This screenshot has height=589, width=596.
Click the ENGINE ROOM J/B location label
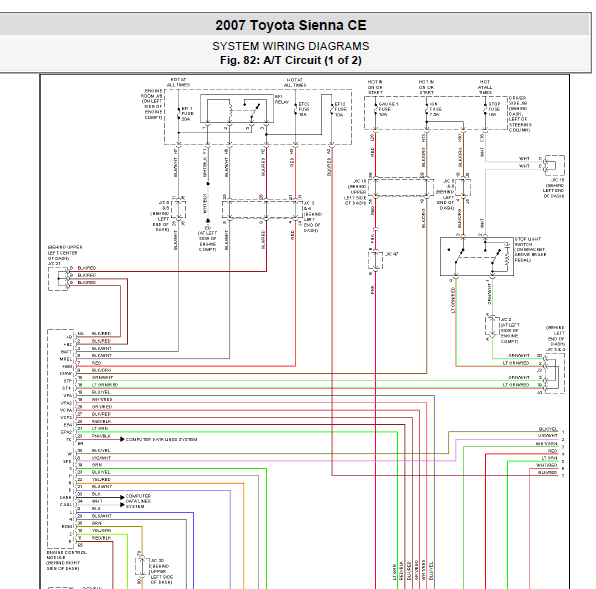(x=153, y=104)
